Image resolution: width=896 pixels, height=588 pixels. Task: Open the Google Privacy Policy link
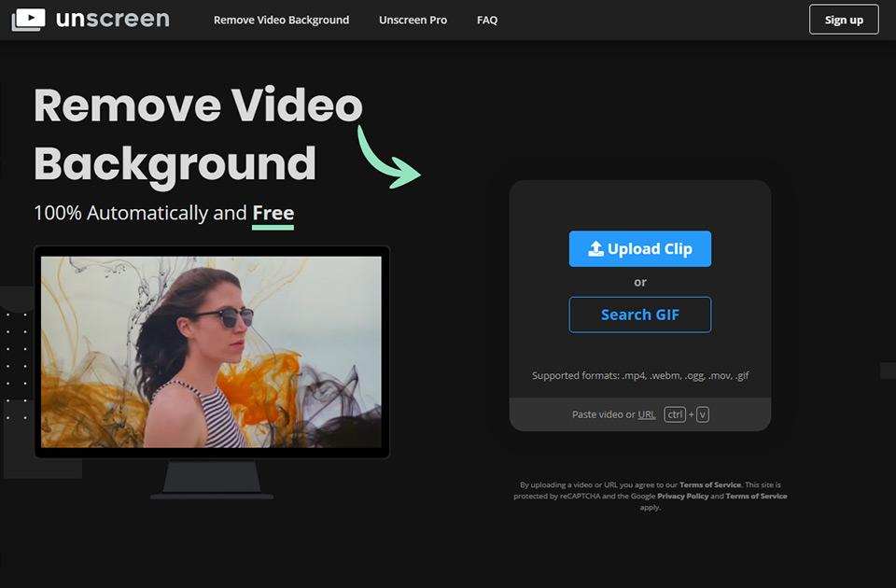[x=683, y=496]
